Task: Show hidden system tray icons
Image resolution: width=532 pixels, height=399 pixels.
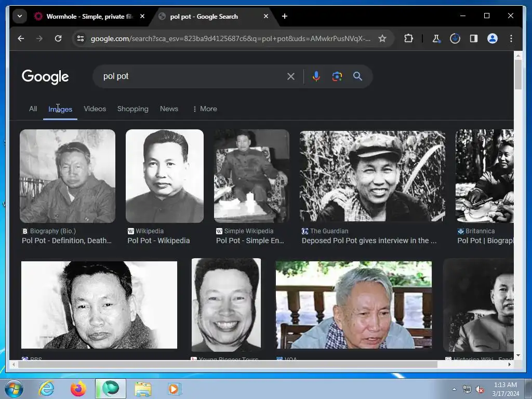Action: [454, 389]
